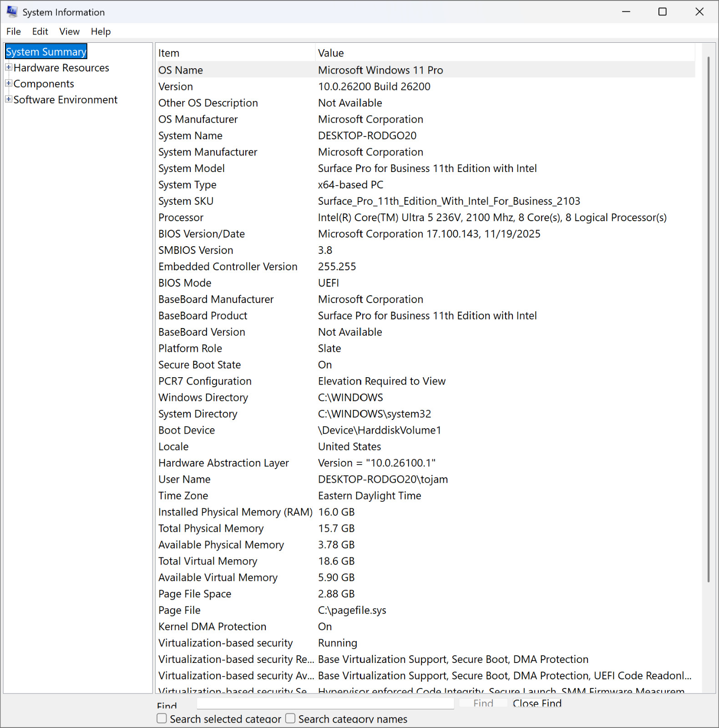
Task: Click the 'C:\WINDOWS\system32' value
Action: (375, 414)
